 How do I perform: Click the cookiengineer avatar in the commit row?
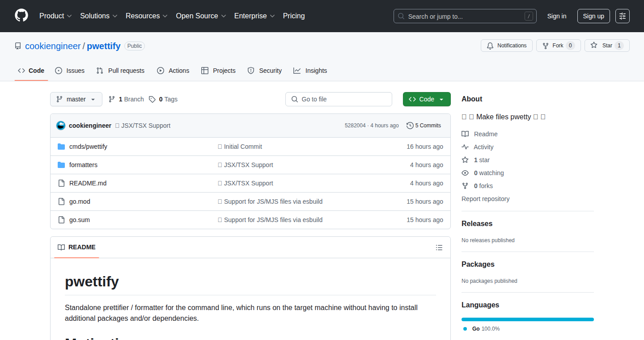[61, 126]
